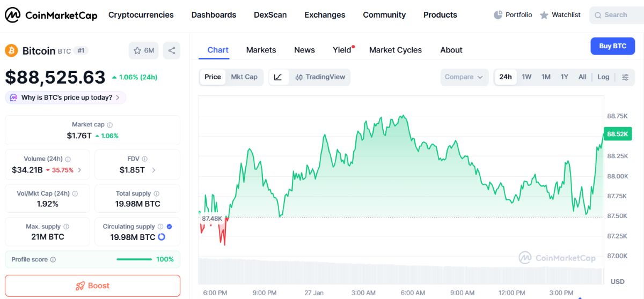
Task: Switch to the Chart tab
Action: click(218, 50)
